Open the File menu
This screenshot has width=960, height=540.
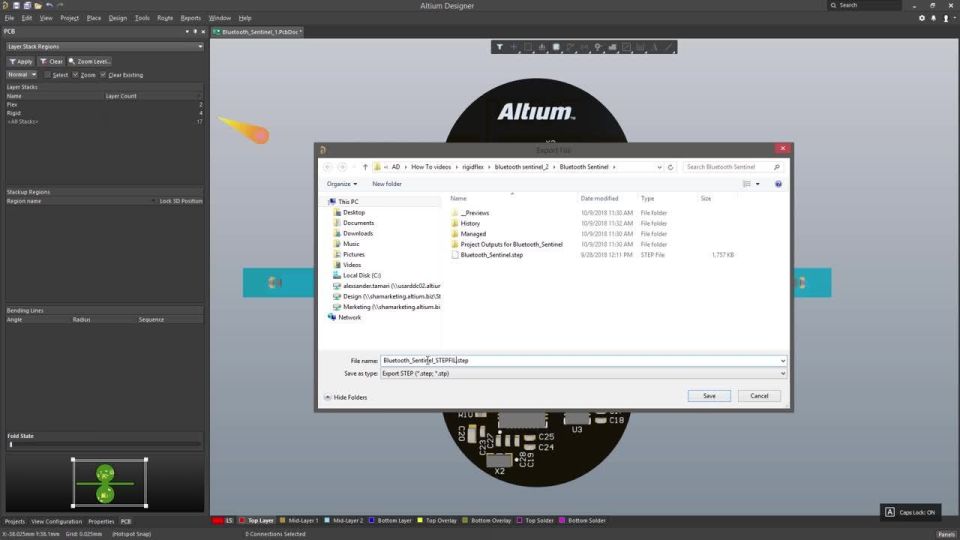coord(9,18)
